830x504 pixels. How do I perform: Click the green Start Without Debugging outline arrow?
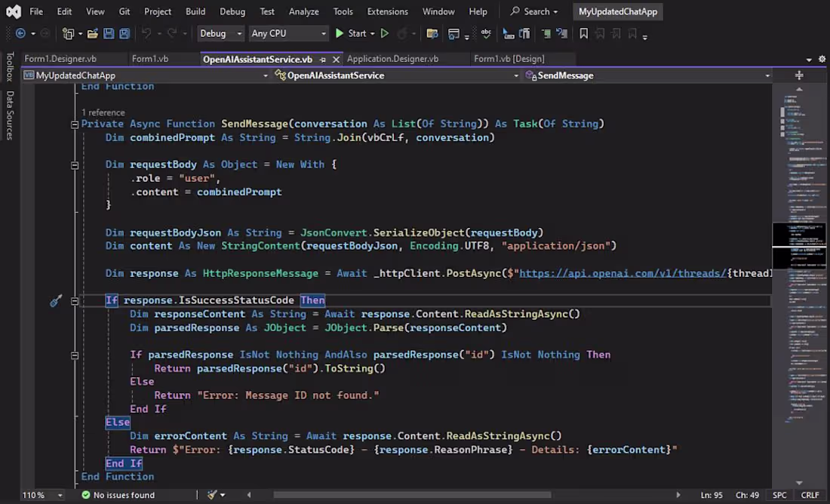pyautogui.click(x=385, y=33)
